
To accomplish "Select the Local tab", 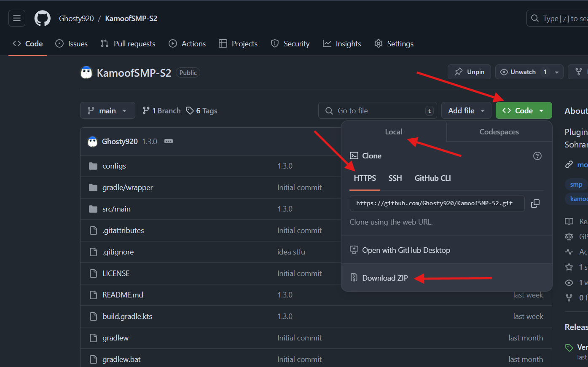I will (394, 132).
